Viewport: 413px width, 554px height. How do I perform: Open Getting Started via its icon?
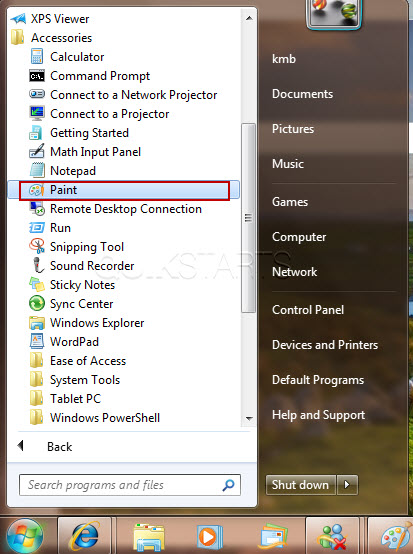[36, 132]
